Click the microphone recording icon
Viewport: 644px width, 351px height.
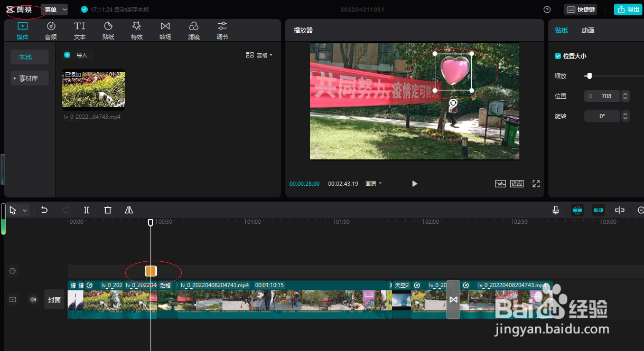pyautogui.click(x=555, y=210)
